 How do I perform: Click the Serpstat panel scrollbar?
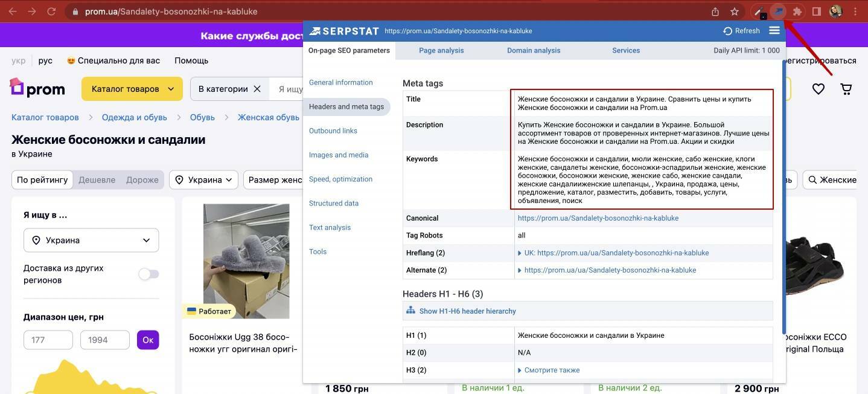tap(783, 196)
